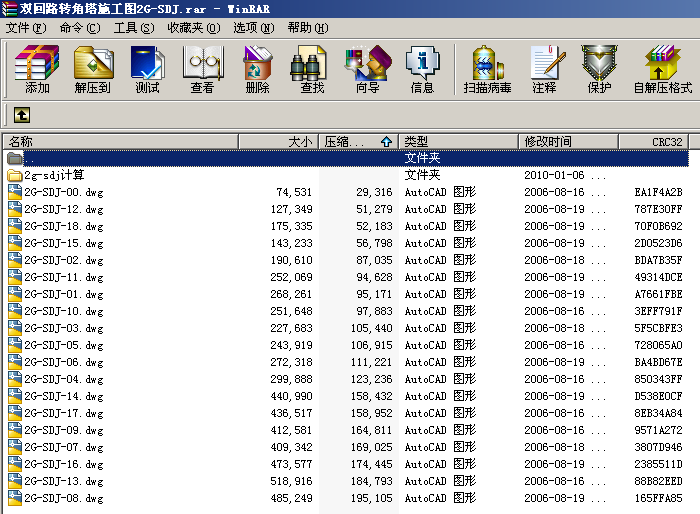The height and width of the screenshot is (514, 700).
Task: Click the file icon of 2G-SDJ-00.dwg
Action: [15, 192]
